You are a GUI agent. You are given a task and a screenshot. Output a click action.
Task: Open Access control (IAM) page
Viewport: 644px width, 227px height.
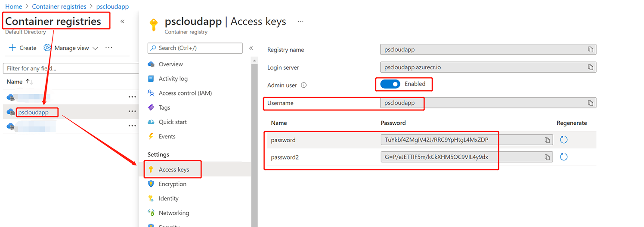coord(185,93)
